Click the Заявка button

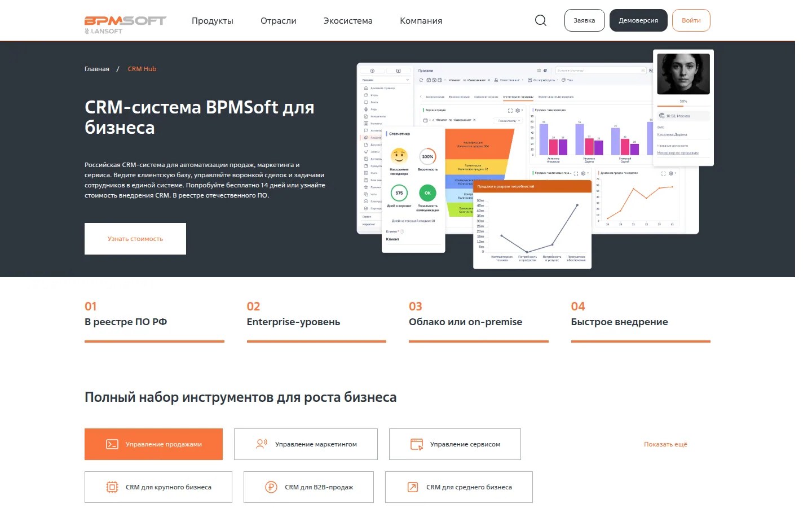[584, 20]
